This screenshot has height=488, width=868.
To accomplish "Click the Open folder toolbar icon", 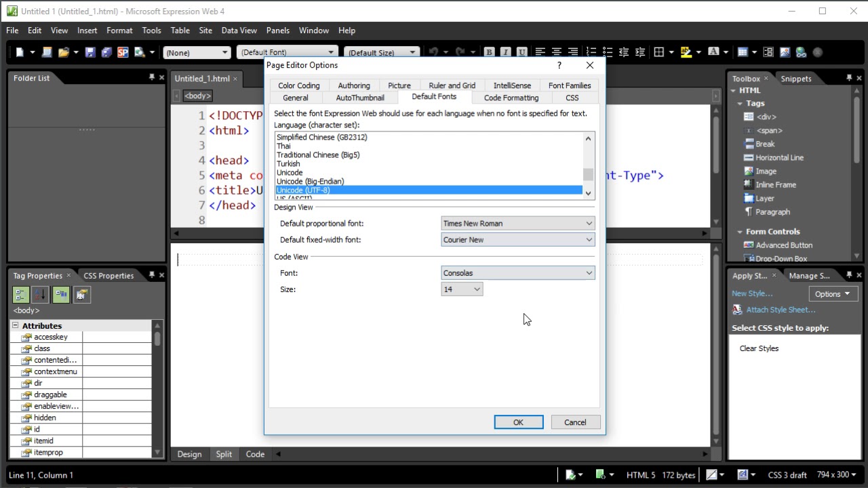I will (64, 52).
